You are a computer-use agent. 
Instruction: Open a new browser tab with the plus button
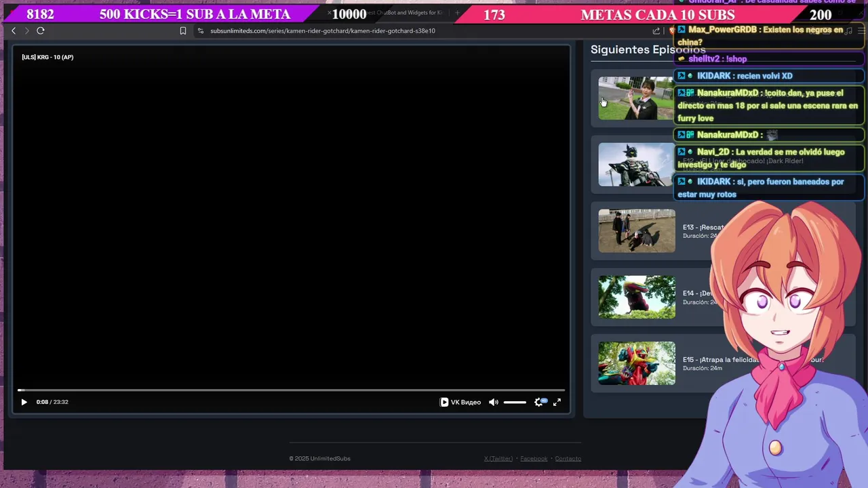[457, 13]
